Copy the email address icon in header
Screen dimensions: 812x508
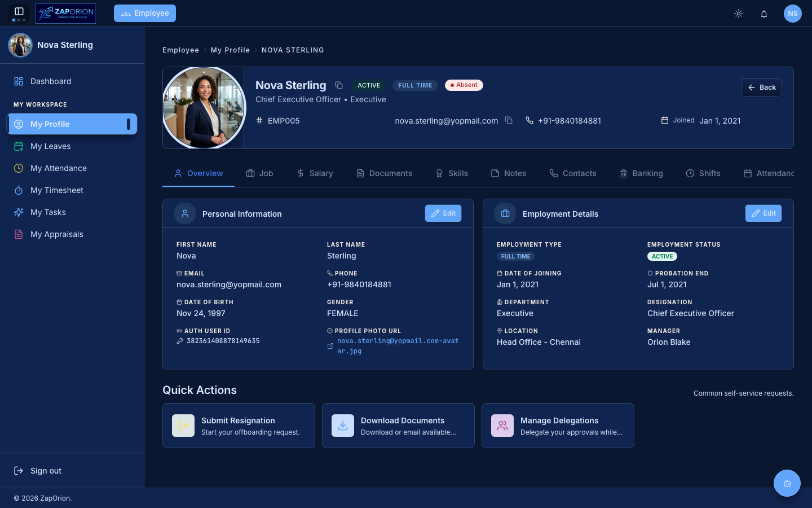(x=509, y=120)
